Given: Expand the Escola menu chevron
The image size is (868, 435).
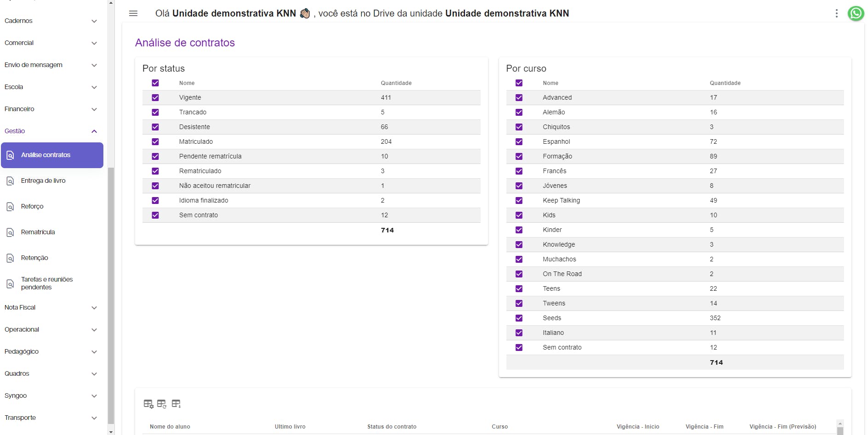Looking at the screenshot, I should pyautogui.click(x=94, y=87).
